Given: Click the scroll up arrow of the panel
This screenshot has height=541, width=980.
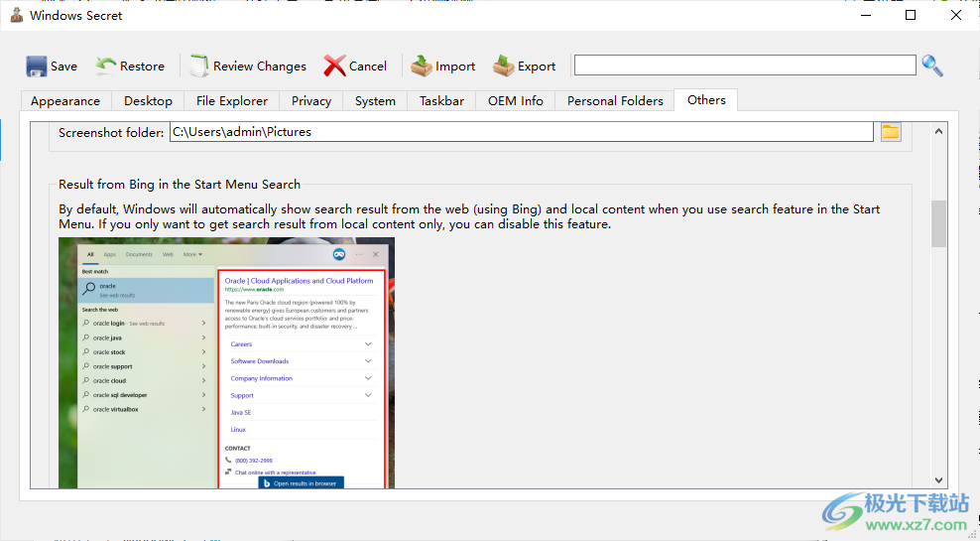Looking at the screenshot, I should pyautogui.click(x=938, y=131).
